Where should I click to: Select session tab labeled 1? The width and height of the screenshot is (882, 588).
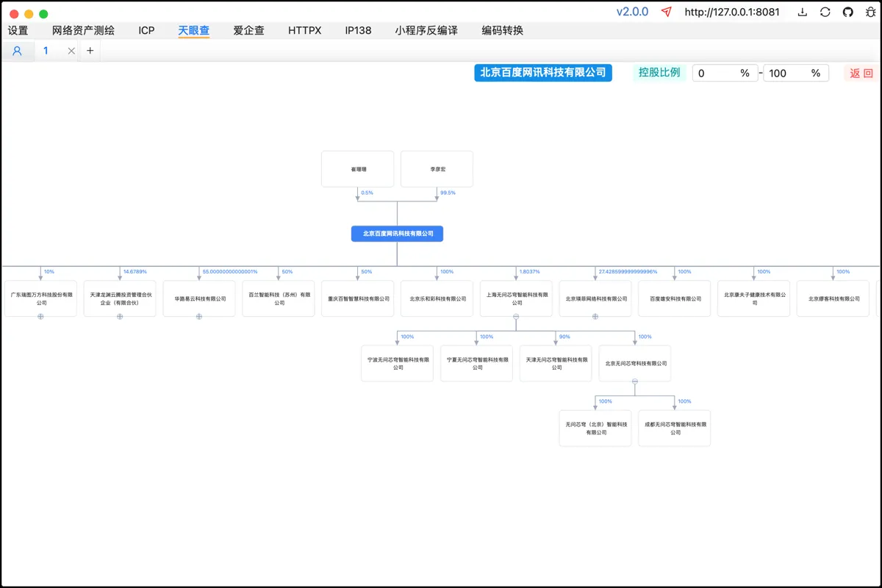46,51
